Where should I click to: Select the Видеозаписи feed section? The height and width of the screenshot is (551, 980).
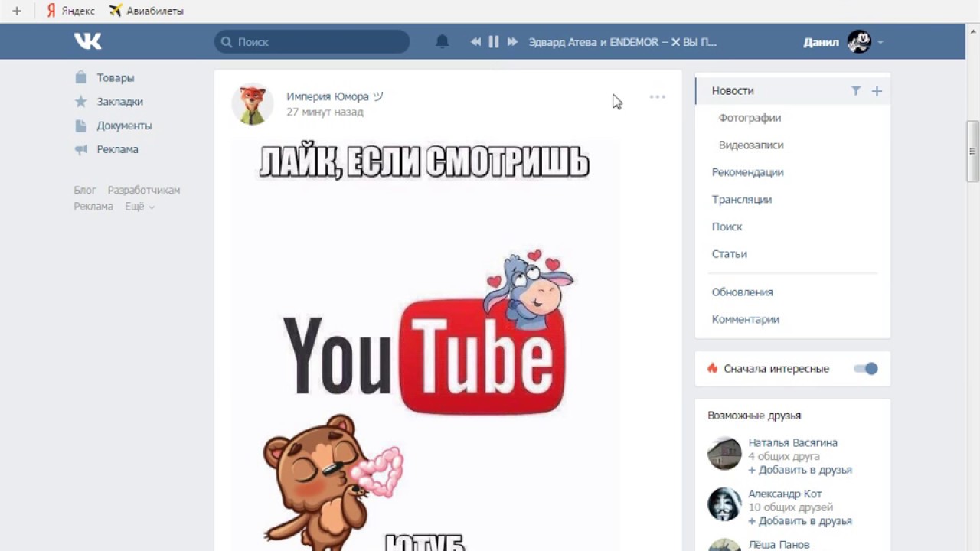[x=751, y=145]
